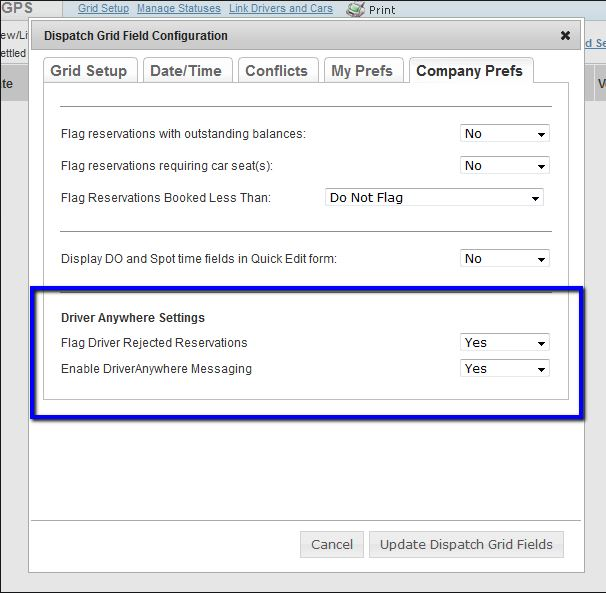The width and height of the screenshot is (606, 593).
Task: Select the Conflicts tab
Action: click(277, 71)
